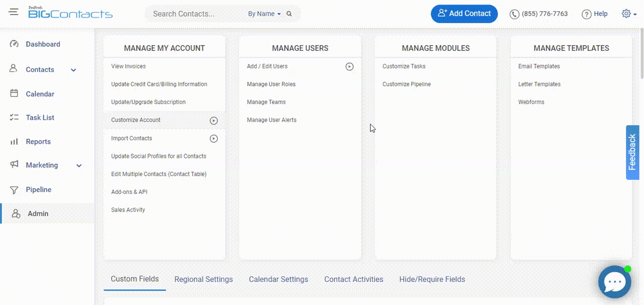644x305 pixels.
Task: Click the Search Contacts input field
Action: point(196,14)
